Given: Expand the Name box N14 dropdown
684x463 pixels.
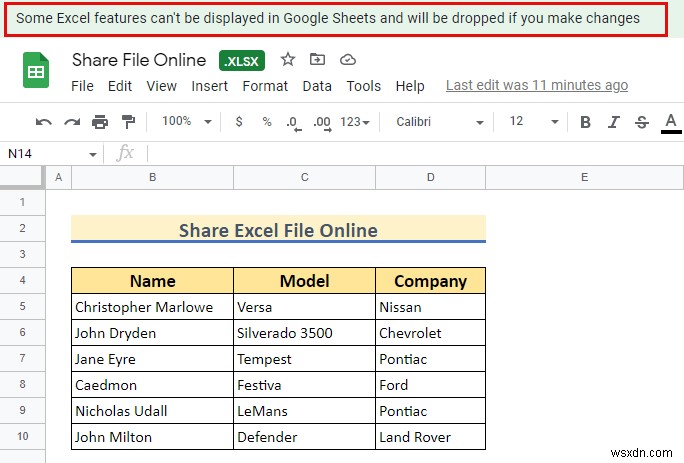Looking at the screenshot, I should coord(92,154).
